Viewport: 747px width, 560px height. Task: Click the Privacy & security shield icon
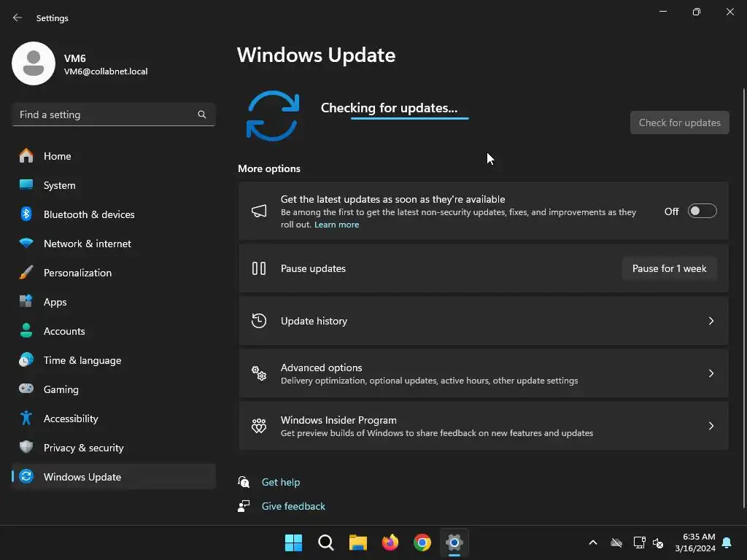[x=26, y=447]
